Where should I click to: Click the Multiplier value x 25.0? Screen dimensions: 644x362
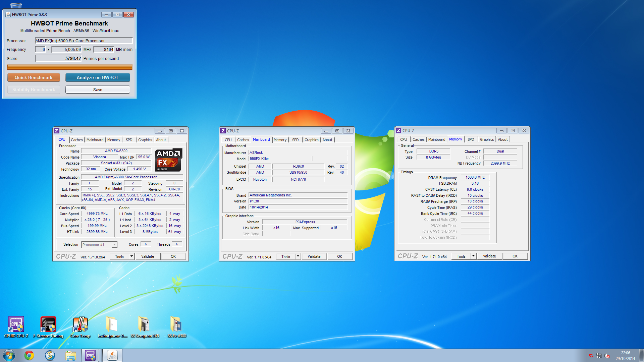click(97, 220)
